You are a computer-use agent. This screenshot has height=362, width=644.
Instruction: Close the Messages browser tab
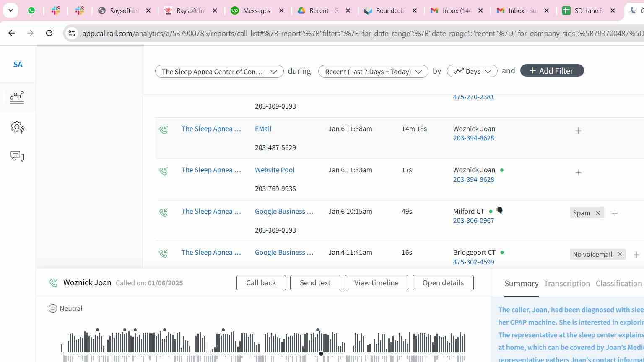click(x=281, y=10)
